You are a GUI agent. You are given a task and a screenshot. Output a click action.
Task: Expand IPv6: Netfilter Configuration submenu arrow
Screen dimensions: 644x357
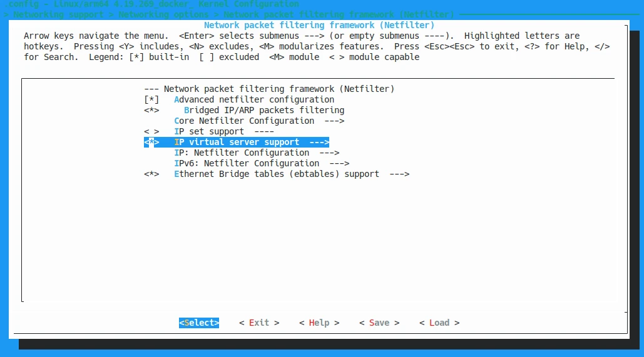pos(339,163)
